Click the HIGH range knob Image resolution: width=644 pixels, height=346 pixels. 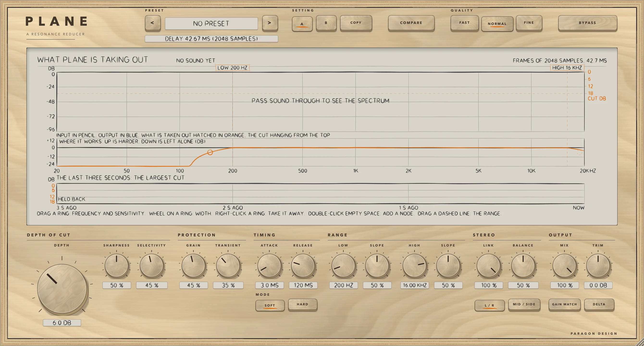pos(415,266)
